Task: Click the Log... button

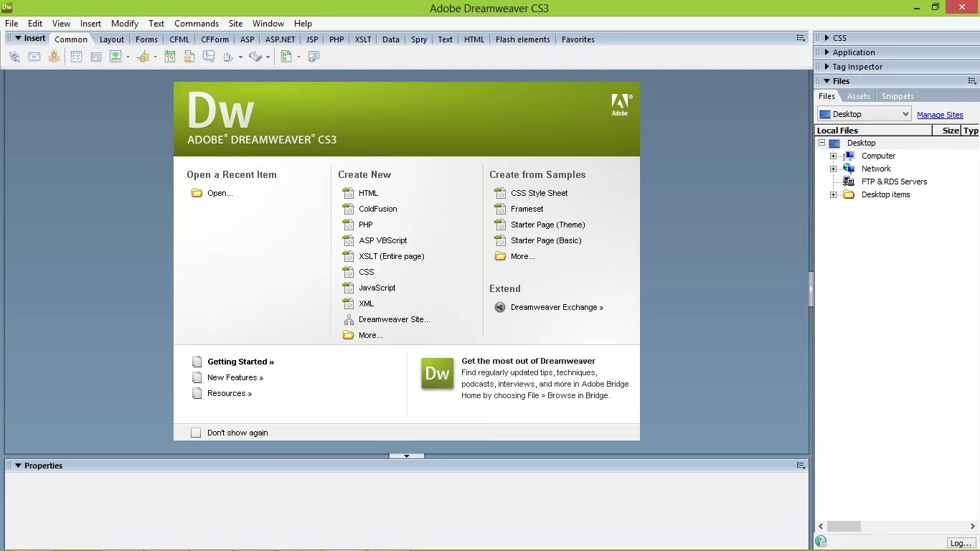Action: point(961,543)
